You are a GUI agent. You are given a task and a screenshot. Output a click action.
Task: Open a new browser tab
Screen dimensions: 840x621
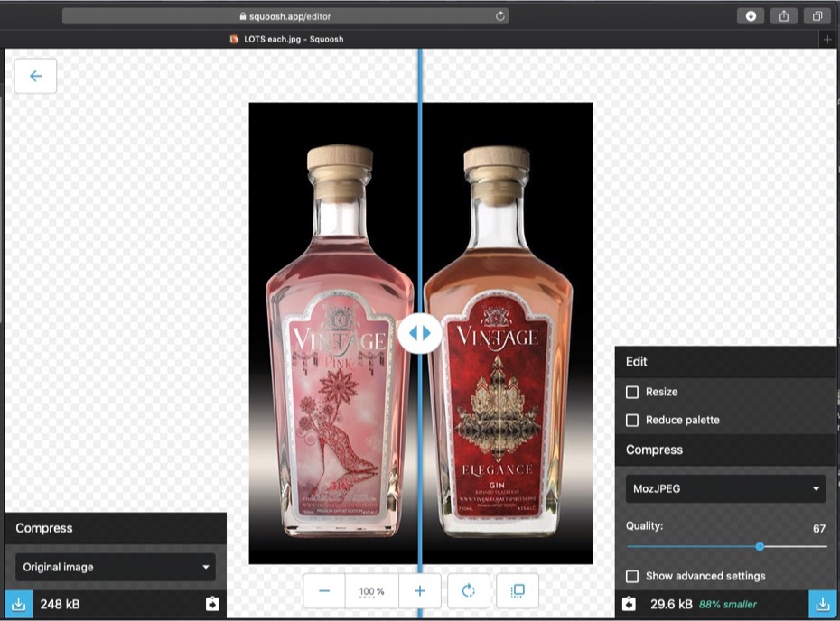coord(827,39)
